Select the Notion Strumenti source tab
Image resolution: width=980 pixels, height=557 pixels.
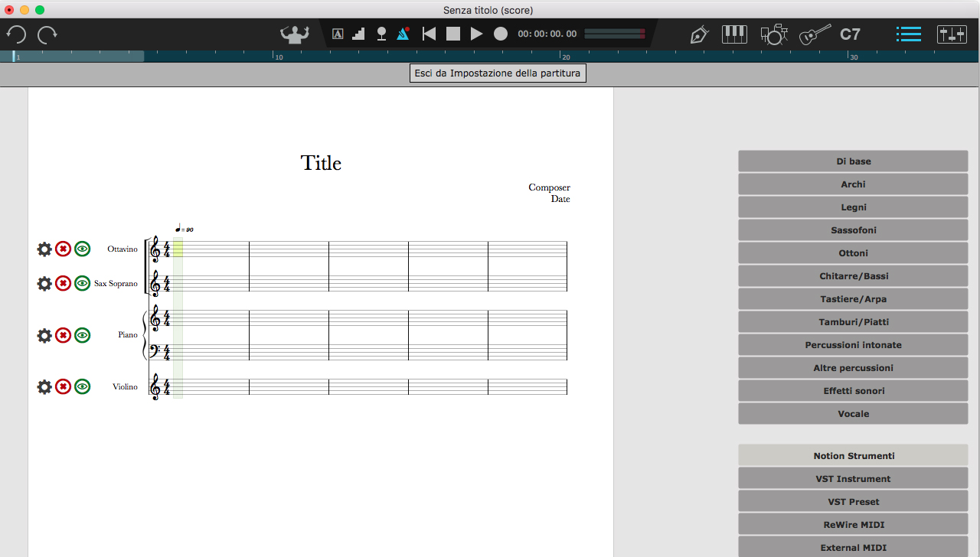click(853, 456)
